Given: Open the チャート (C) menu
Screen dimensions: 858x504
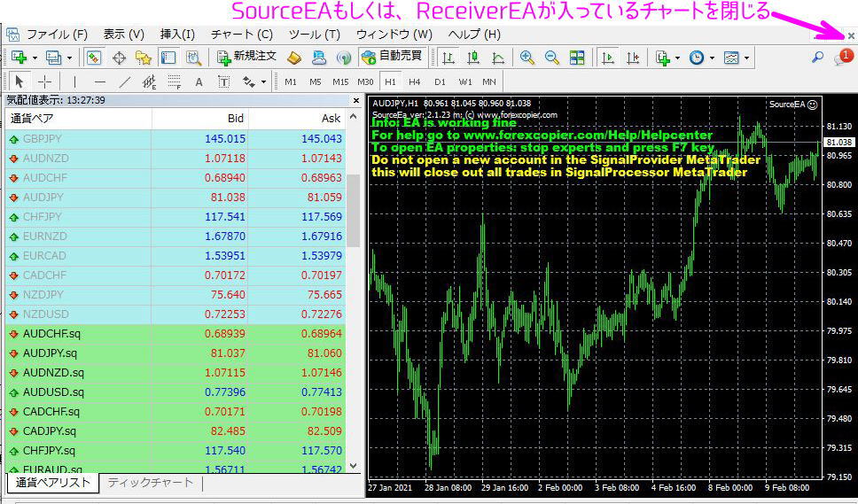Looking at the screenshot, I should 241,35.
